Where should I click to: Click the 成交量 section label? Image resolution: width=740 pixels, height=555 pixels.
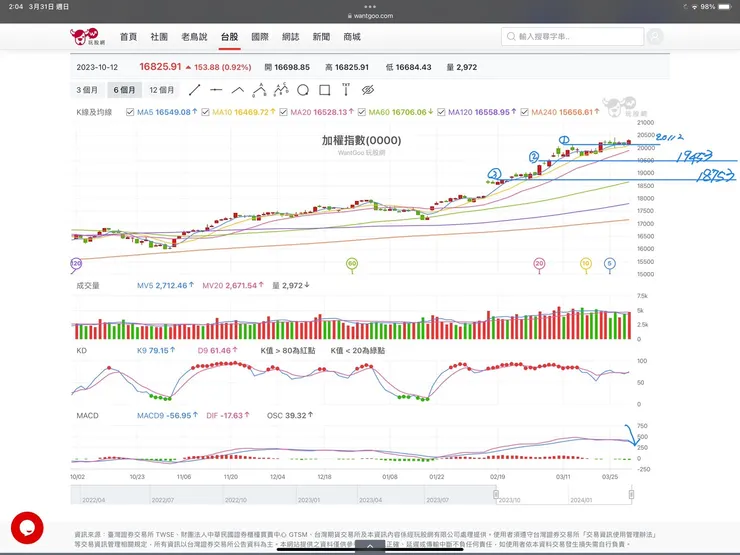[x=88, y=286]
